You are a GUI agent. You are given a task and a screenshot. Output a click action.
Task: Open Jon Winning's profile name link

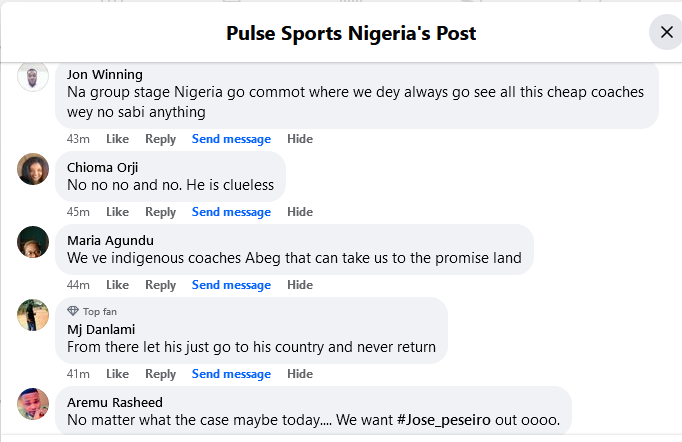click(105, 74)
